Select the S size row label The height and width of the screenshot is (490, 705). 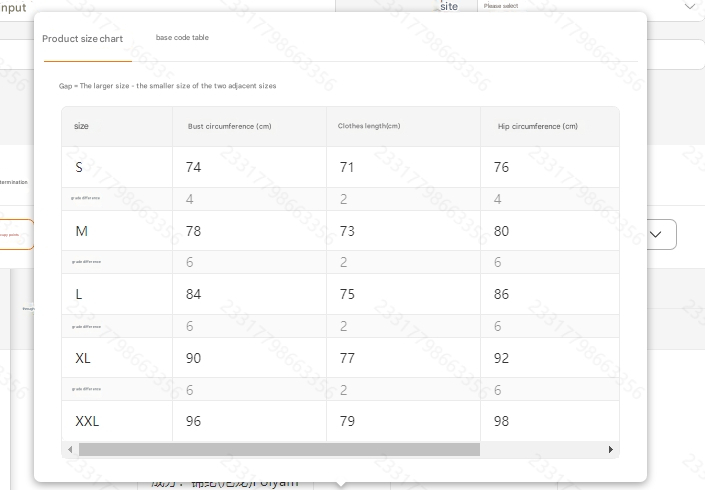(80, 167)
